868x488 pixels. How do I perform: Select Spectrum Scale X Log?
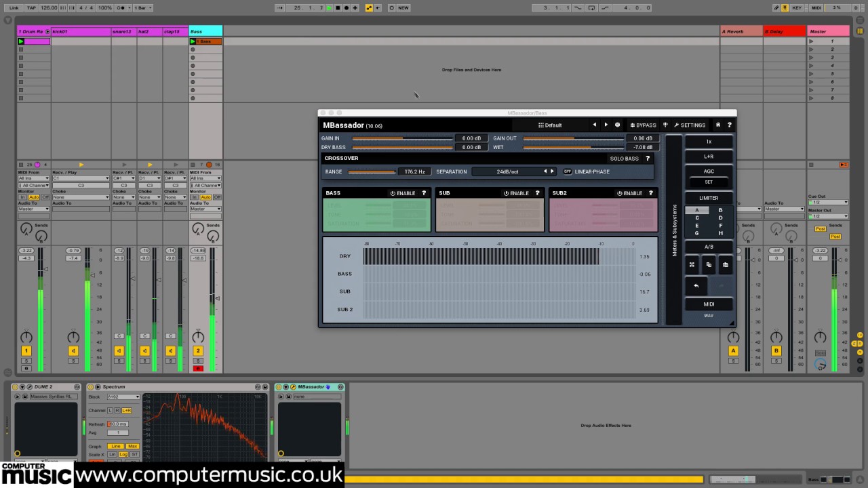[123, 454]
